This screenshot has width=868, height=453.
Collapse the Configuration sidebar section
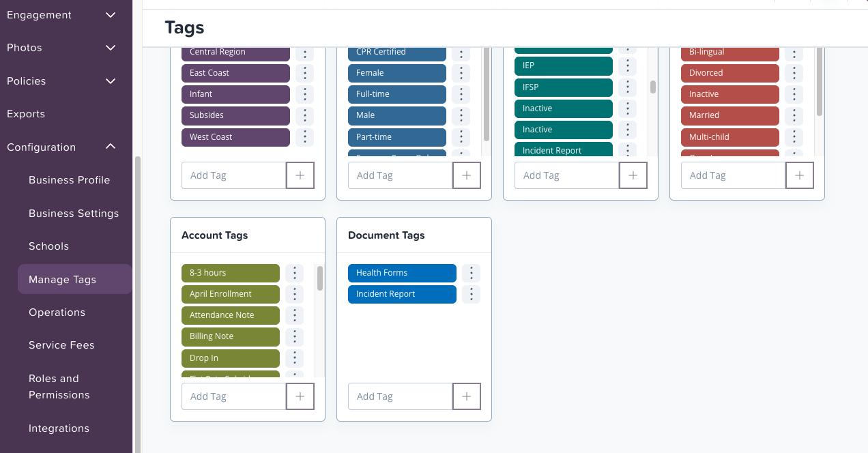[111, 147]
